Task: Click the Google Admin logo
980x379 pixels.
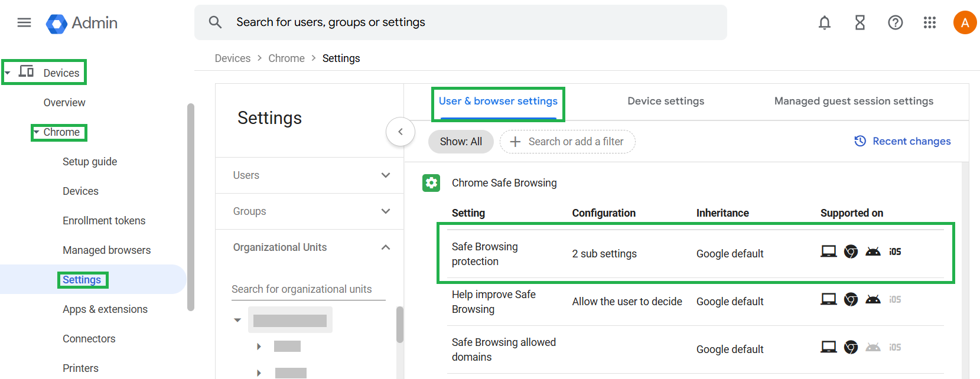Action: [82, 23]
